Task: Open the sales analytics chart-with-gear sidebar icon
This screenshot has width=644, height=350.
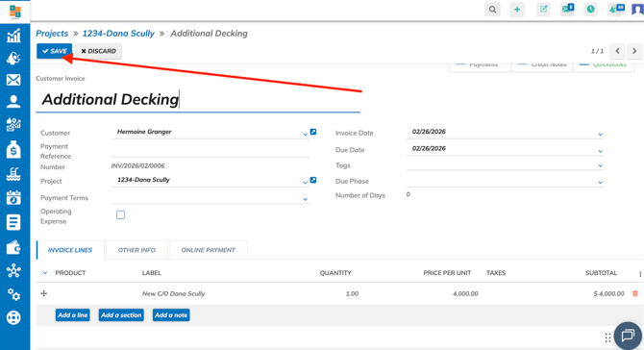Action: coord(13,124)
